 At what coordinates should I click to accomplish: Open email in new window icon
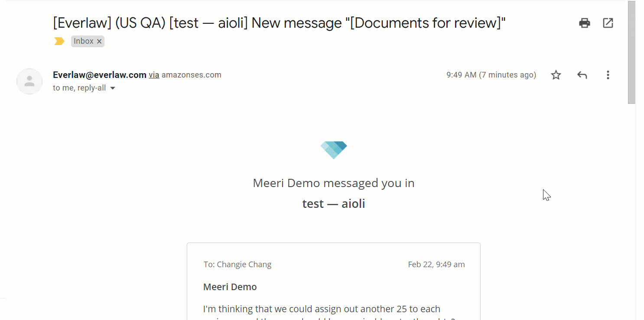pyautogui.click(x=608, y=23)
